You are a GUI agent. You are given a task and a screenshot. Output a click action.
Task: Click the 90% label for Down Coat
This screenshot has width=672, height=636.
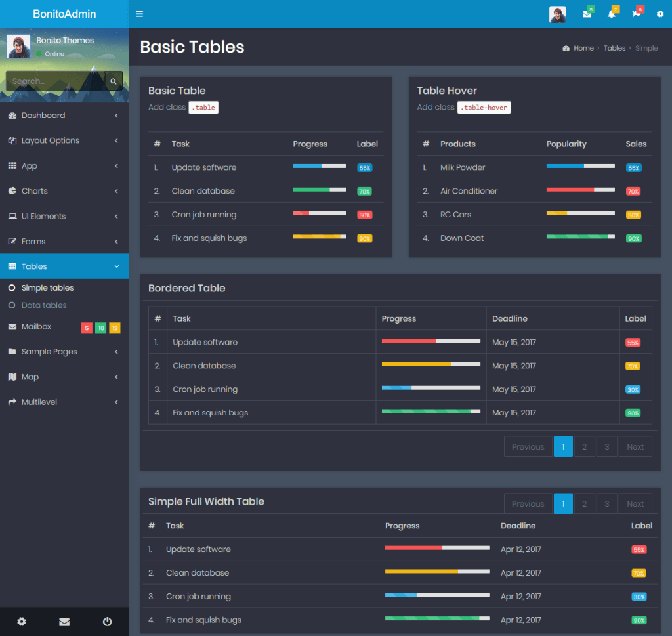tap(634, 238)
